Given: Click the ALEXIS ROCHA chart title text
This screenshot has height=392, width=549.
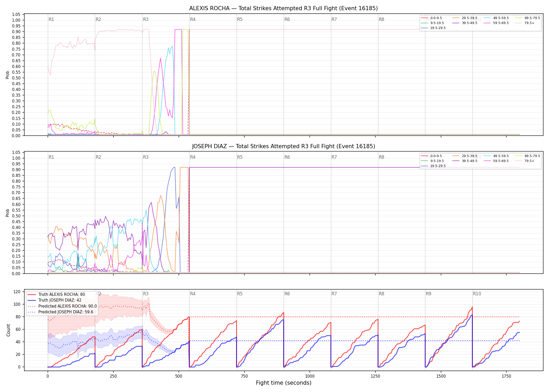Looking at the screenshot, I should point(283,8).
